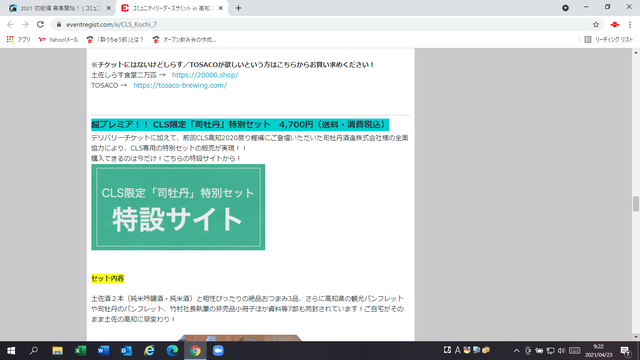Open File Explorer from taskbar
The width and height of the screenshot is (640, 360).
(x=57, y=351)
